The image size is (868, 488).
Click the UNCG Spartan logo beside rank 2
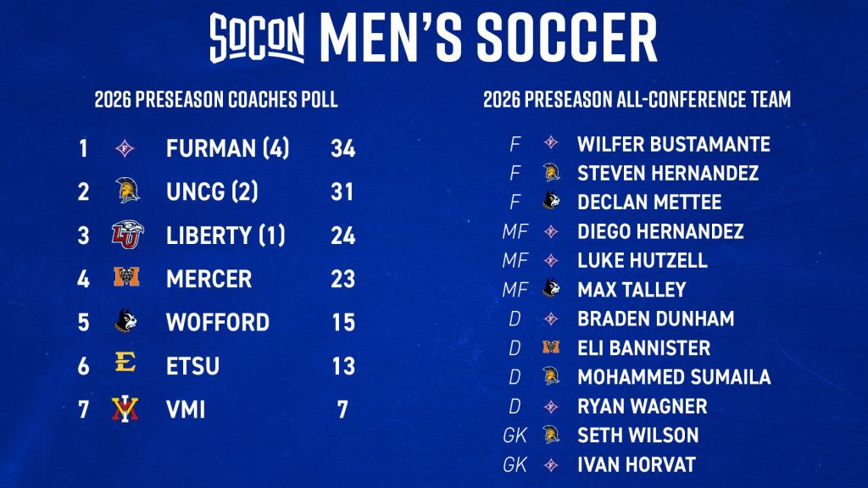pyautogui.click(x=127, y=191)
